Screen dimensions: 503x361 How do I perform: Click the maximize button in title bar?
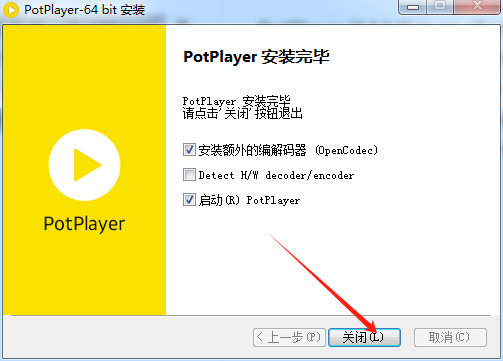point(440,7)
